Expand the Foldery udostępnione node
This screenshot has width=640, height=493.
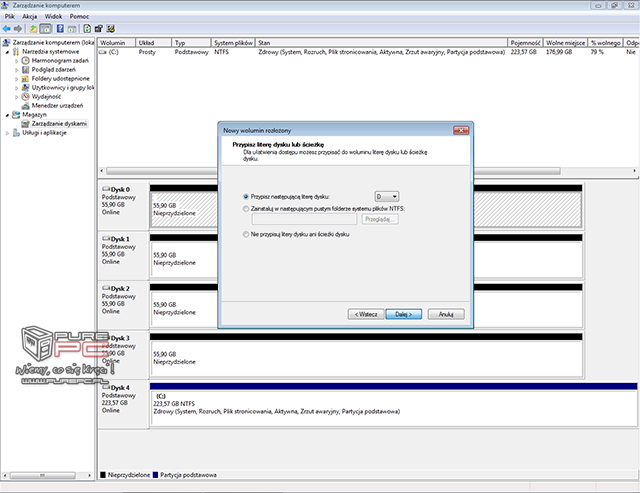[17, 79]
